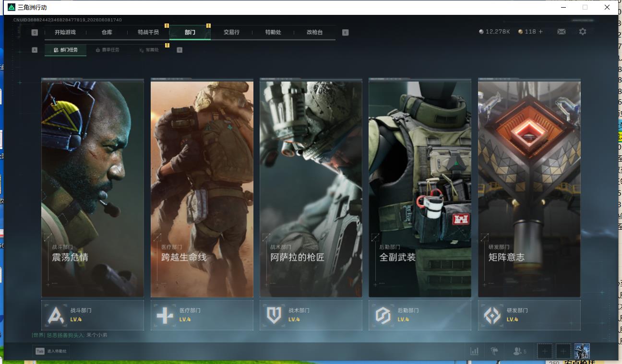Click the 阿萨拉的枪匠 title text
622x364 pixels.
[297, 257]
